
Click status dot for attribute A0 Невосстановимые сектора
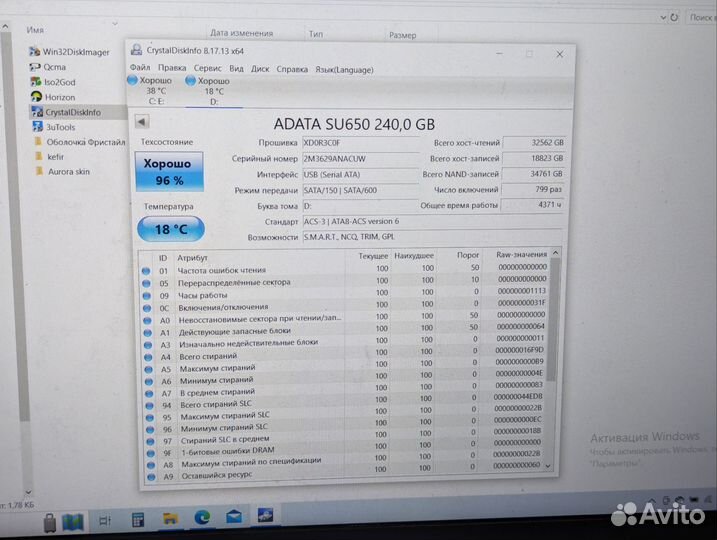coord(147,321)
